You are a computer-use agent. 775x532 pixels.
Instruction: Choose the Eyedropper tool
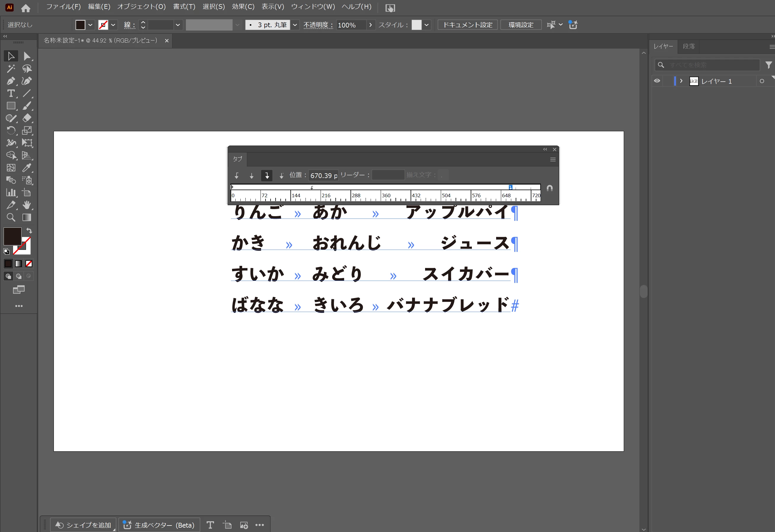pos(27,168)
